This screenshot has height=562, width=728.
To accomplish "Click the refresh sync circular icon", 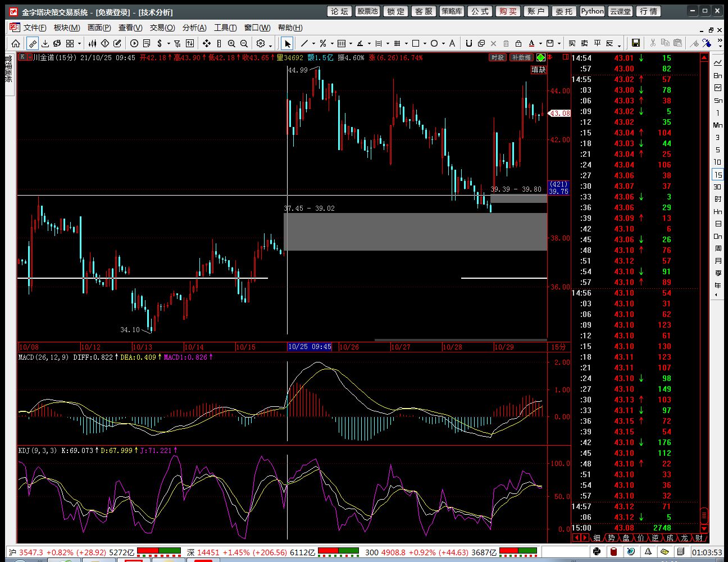I will click(57, 43).
